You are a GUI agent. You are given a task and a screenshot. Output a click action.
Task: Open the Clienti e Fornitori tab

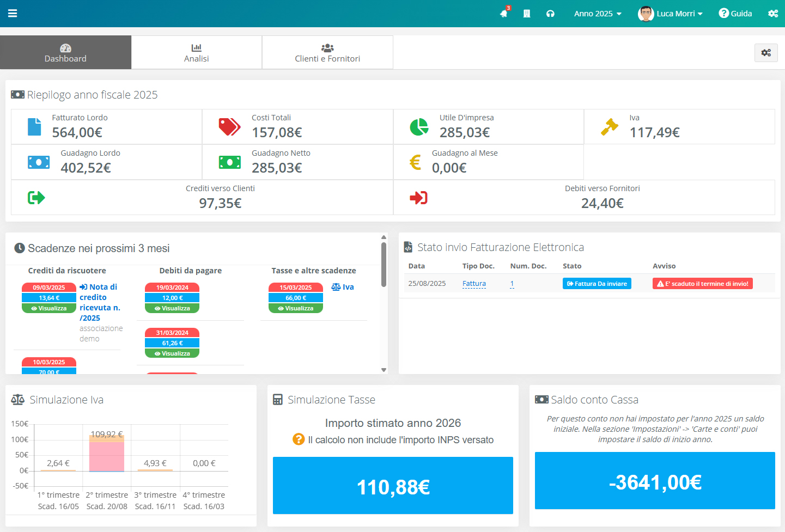click(x=327, y=53)
